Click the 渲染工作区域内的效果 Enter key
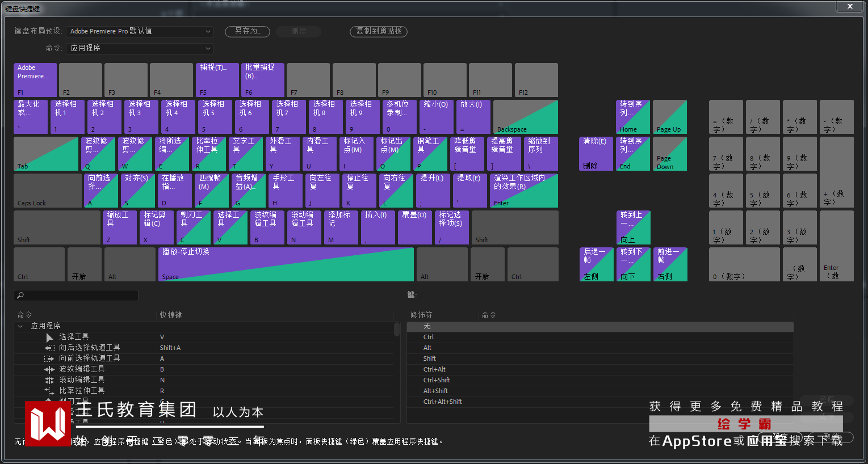This screenshot has height=464, width=868. coord(524,191)
